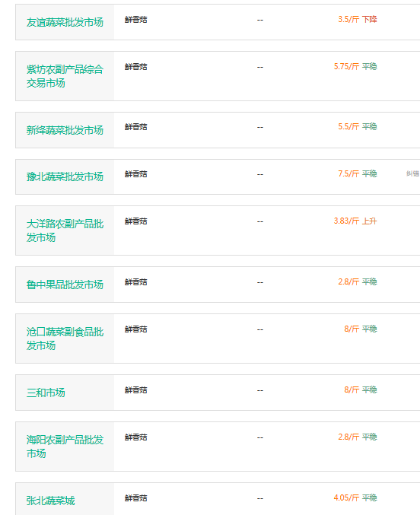Click the 纠错 correction link
The height and width of the screenshot is (515, 420).
point(412,173)
